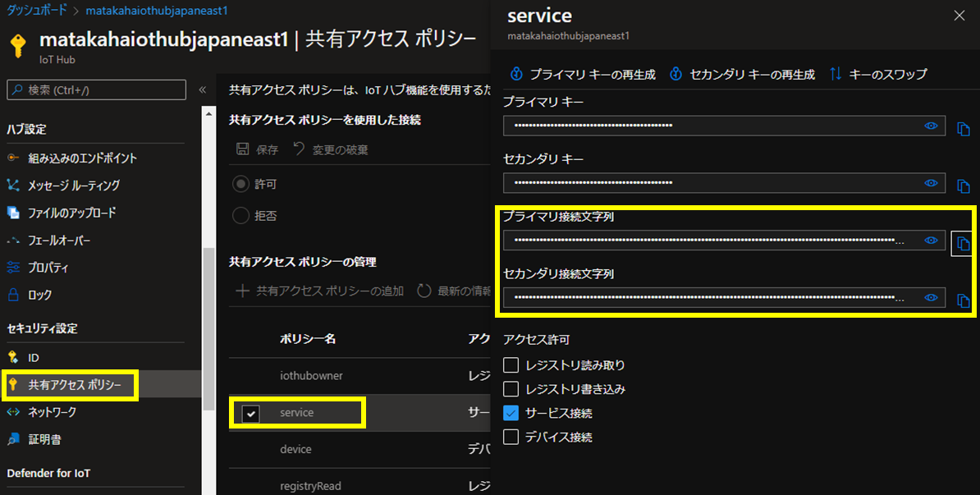
Task: Click the secondary connection string (セカンダリ接続文字列) field
Action: pyautogui.click(x=725, y=298)
